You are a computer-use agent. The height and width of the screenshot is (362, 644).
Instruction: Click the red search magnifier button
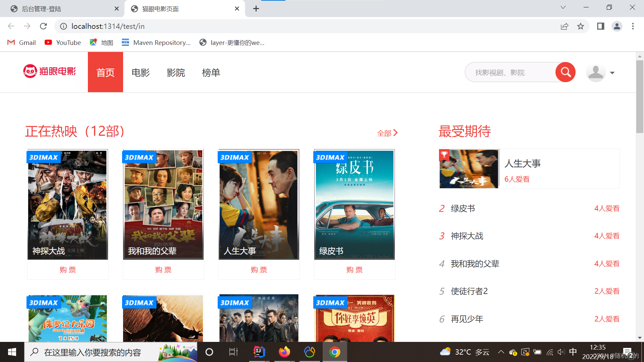pyautogui.click(x=566, y=72)
